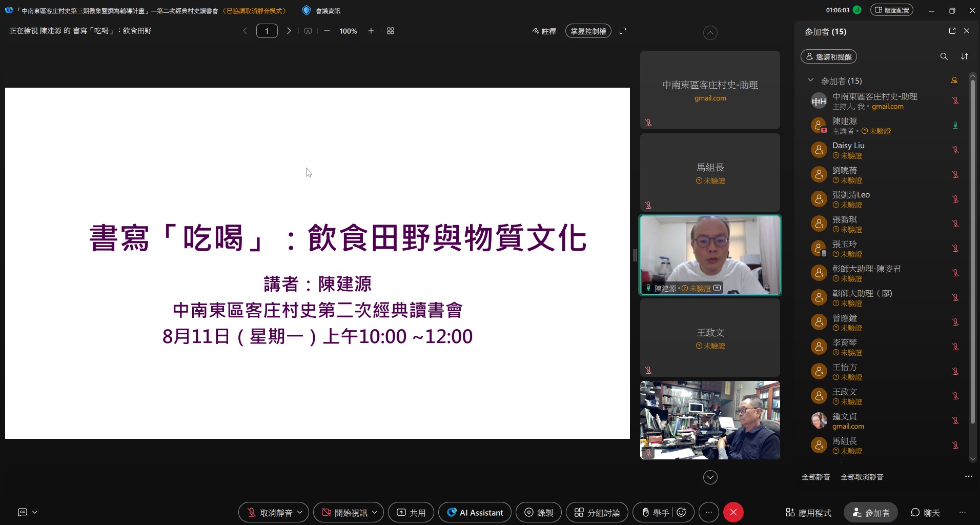Decrease document zoom below 100%
This screenshot has width=980, height=525.
coord(326,31)
